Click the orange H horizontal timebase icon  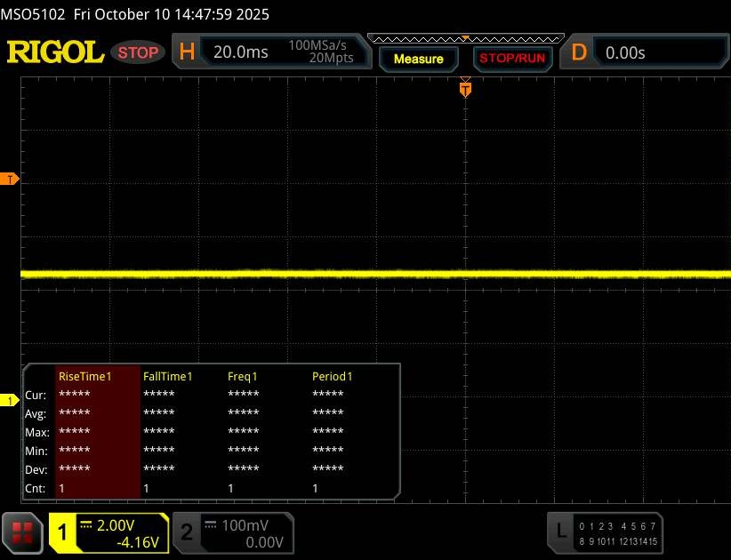tap(187, 52)
